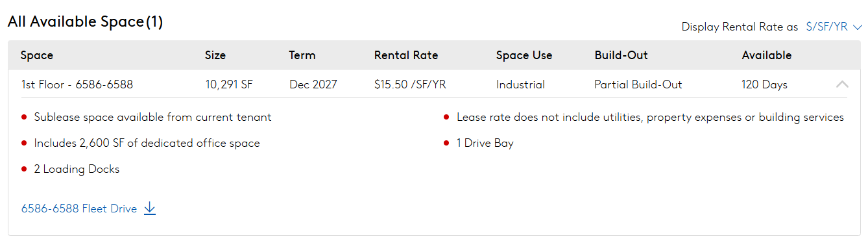Open the 6586-6588 Fleet Drive link
868x241 pixels.
click(79, 209)
